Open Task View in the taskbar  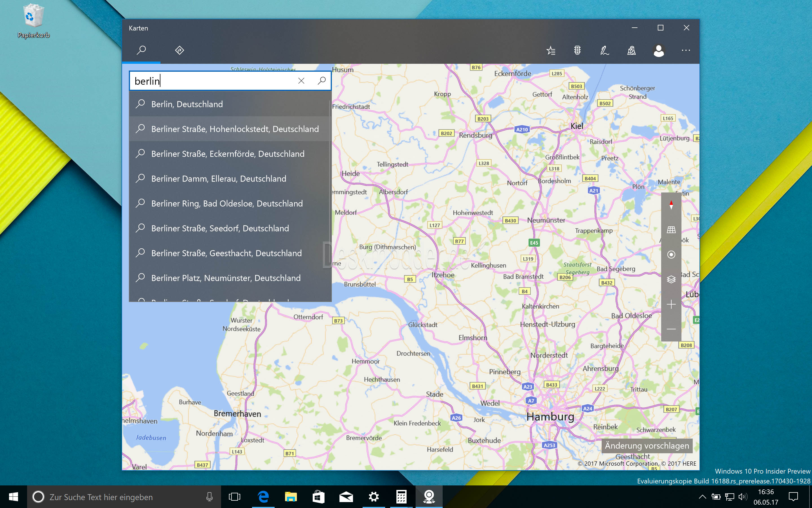tap(235, 497)
